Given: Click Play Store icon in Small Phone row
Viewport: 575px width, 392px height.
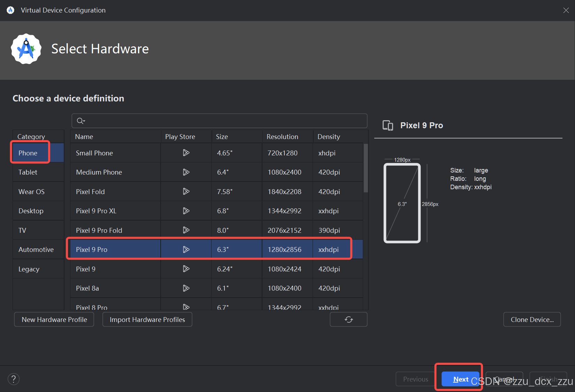Looking at the screenshot, I should pos(186,153).
